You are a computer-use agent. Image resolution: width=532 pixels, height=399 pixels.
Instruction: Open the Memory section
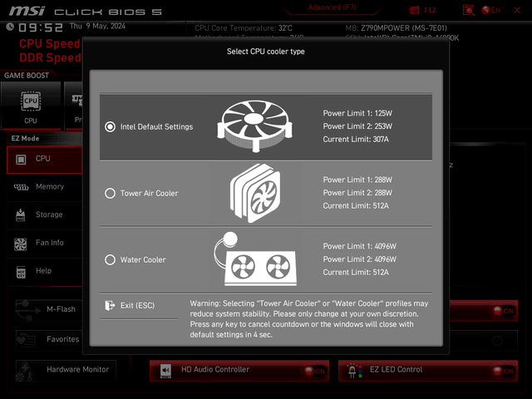pos(44,187)
